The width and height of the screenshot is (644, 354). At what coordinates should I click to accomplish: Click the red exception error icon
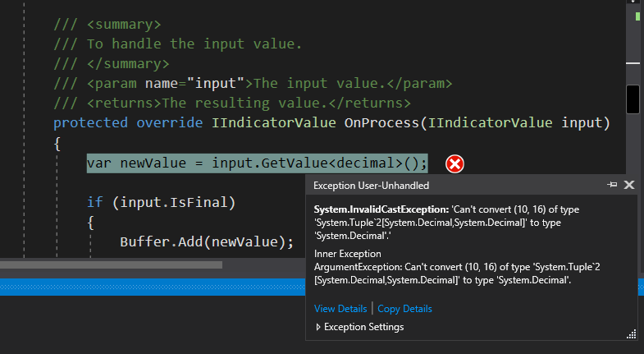tap(454, 164)
